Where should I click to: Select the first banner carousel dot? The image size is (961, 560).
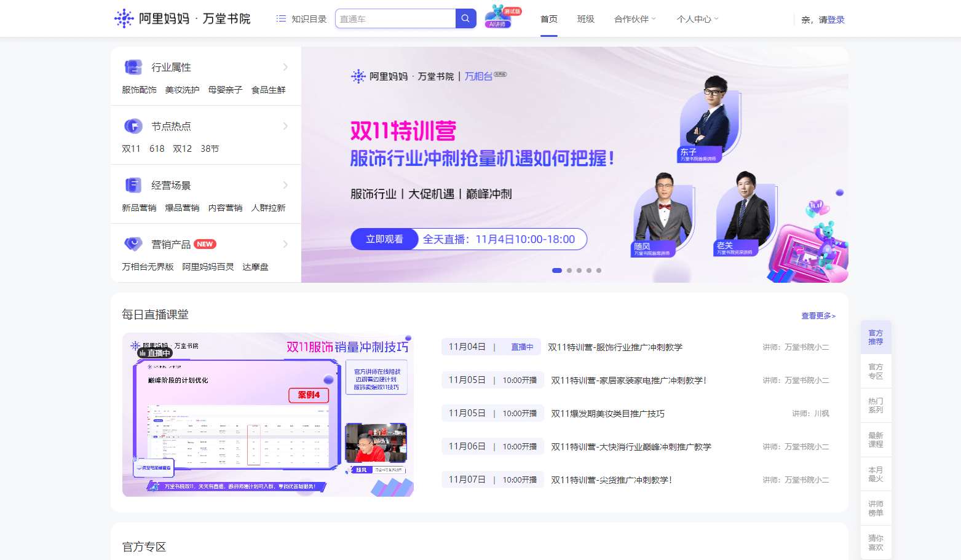[557, 270]
